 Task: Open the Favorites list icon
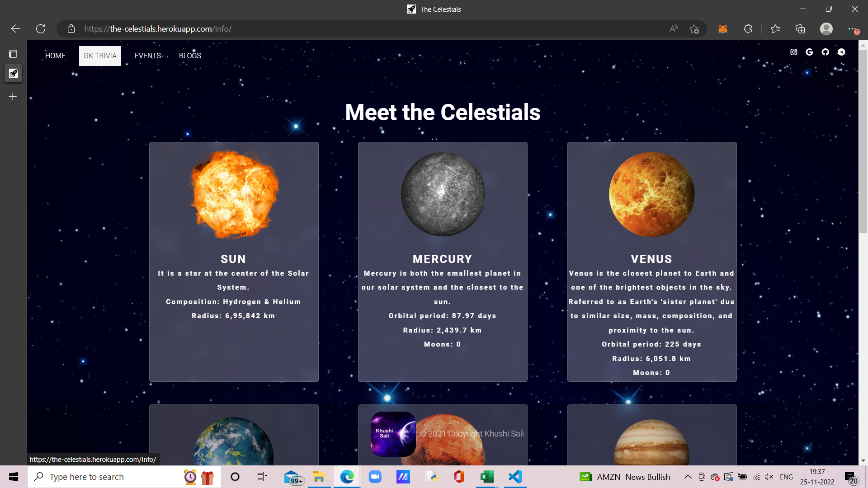click(775, 29)
